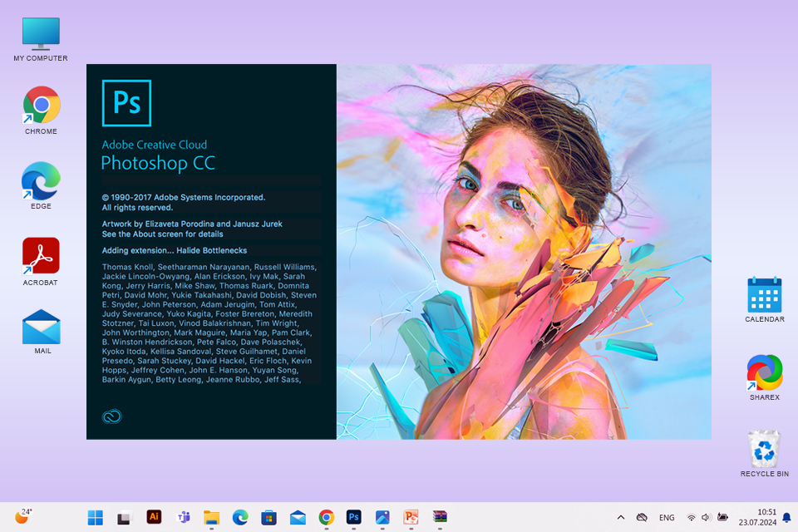
Task: Switch to Chrome in the taskbar
Action: click(326, 517)
